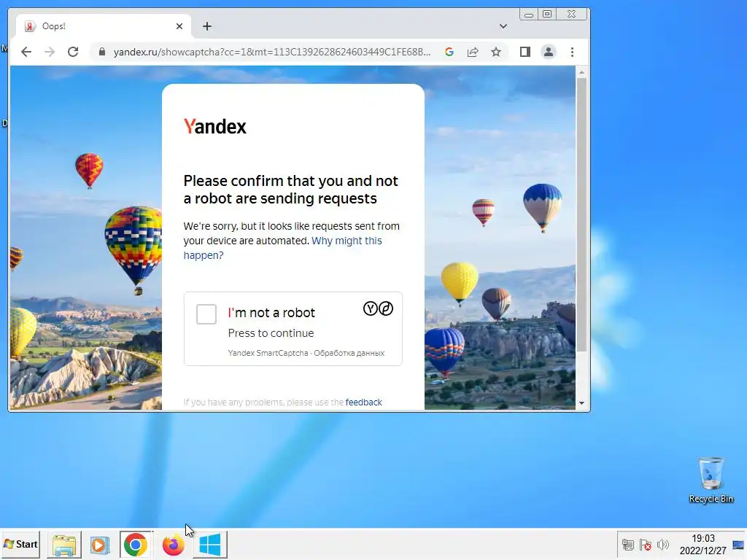Click the volume speaker tray icon
The width and height of the screenshot is (747, 560).
click(x=663, y=544)
